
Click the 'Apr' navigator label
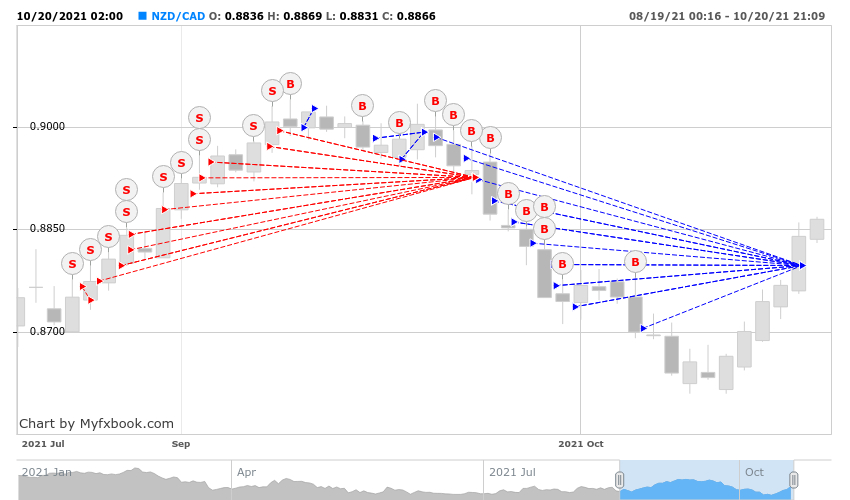[x=246, y=472]
